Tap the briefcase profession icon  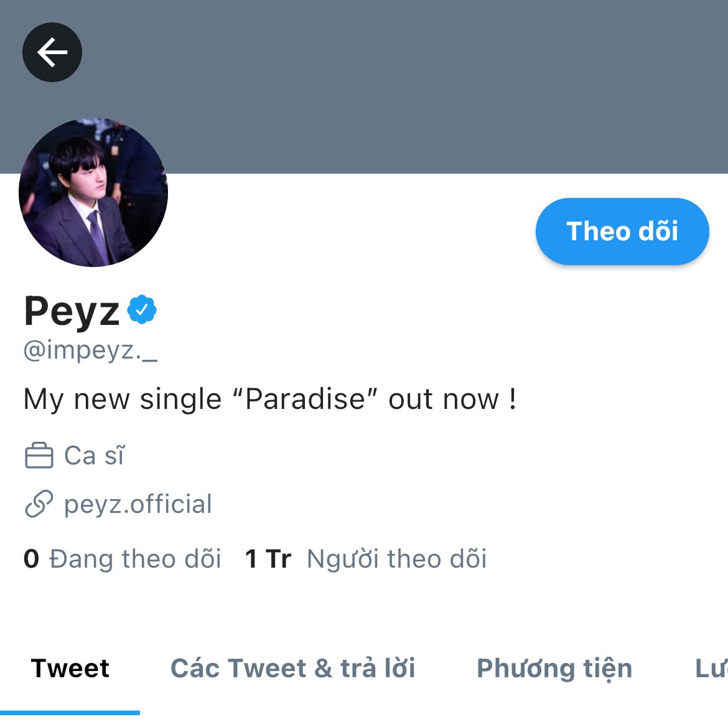point(39,455)
